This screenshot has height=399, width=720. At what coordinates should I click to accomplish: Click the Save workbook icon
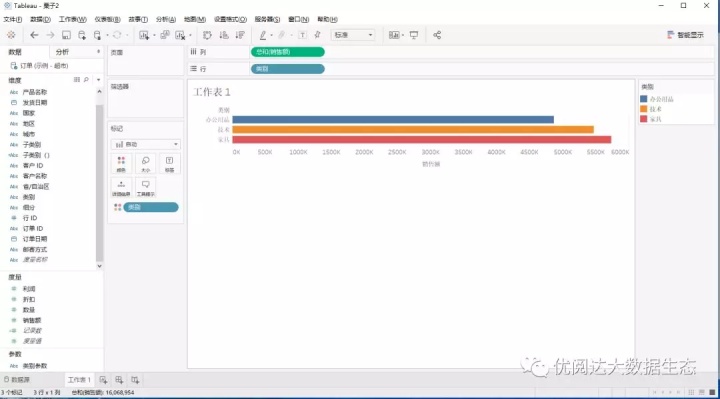[x=66, y=35]
